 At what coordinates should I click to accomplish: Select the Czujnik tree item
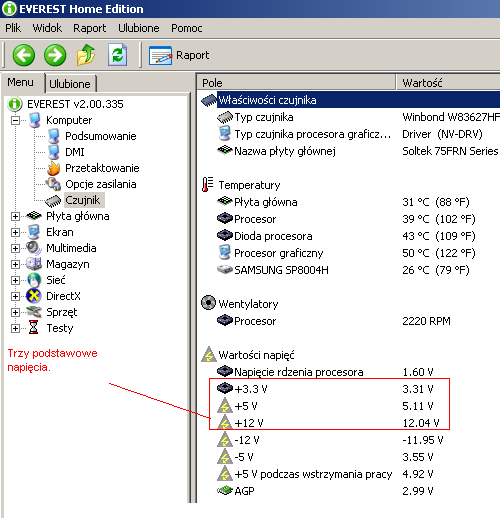pyautogui.click(x=83, y=200)
